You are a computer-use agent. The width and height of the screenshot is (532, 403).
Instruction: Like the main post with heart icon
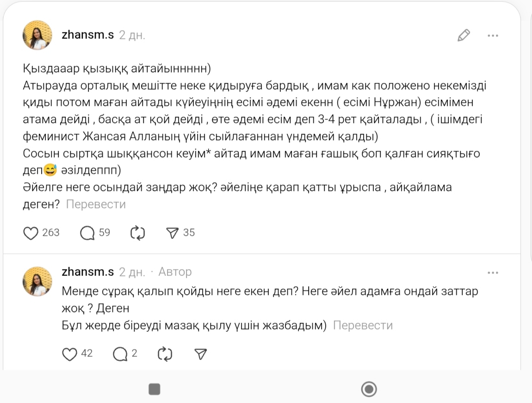tap(31, 233)
